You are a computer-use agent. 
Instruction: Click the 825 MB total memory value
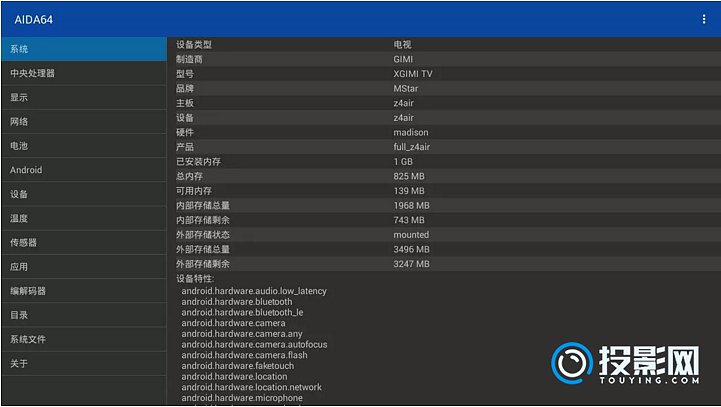tap(409, 176)
